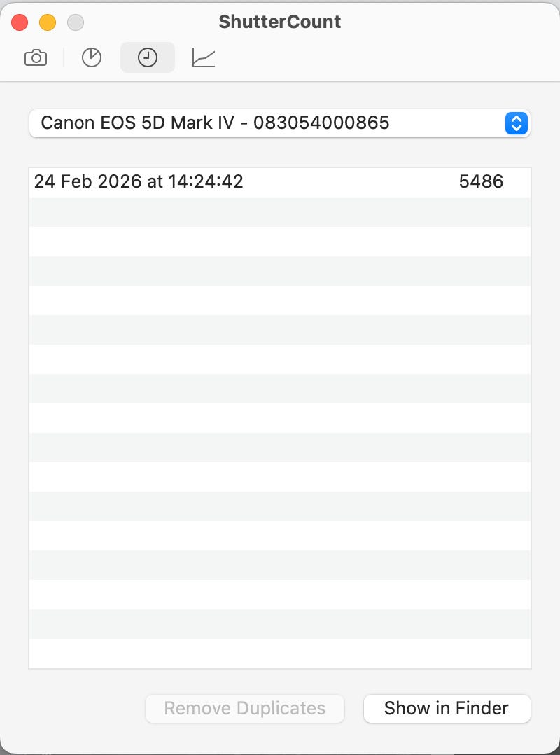The image size is (560, 755).
Task: Click the last empty row in history list
Action: click(280, 653)
